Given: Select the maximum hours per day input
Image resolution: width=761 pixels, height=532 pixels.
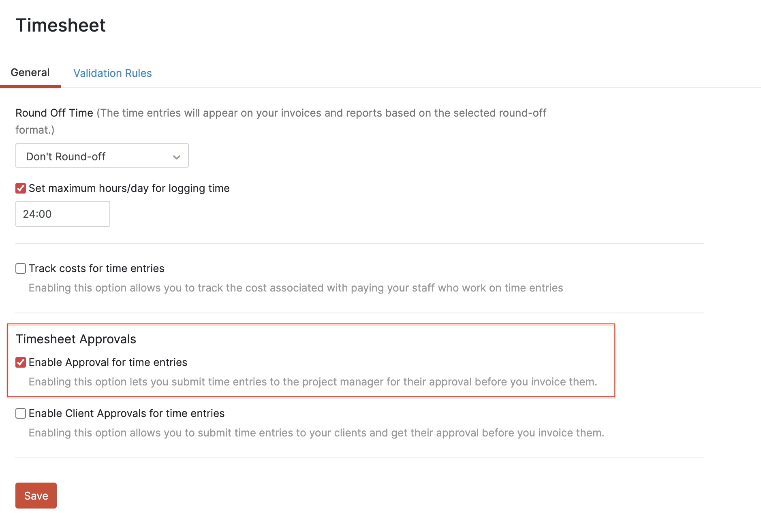Looking at the screenshot, I should (x=62, y=214).
